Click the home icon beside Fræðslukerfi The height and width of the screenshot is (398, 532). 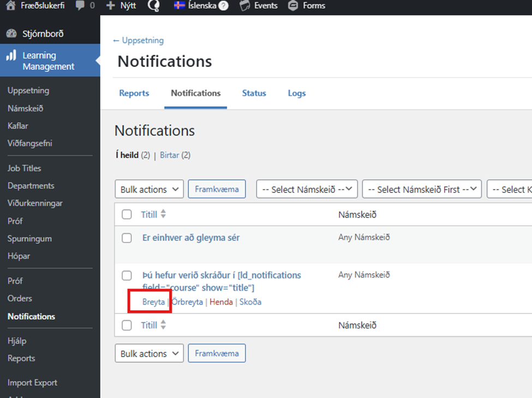tap(10, 6)
